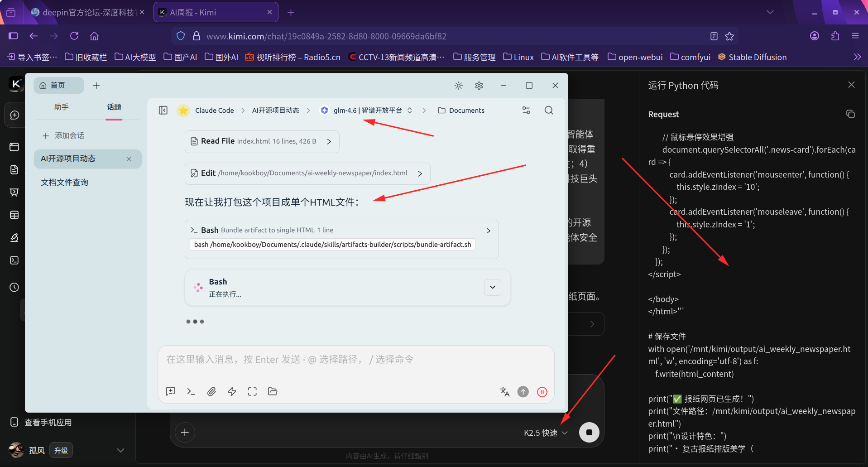868x467 pixels.
Task: Select the deepin官方论坛 browser tab
Action: [86, 12]
